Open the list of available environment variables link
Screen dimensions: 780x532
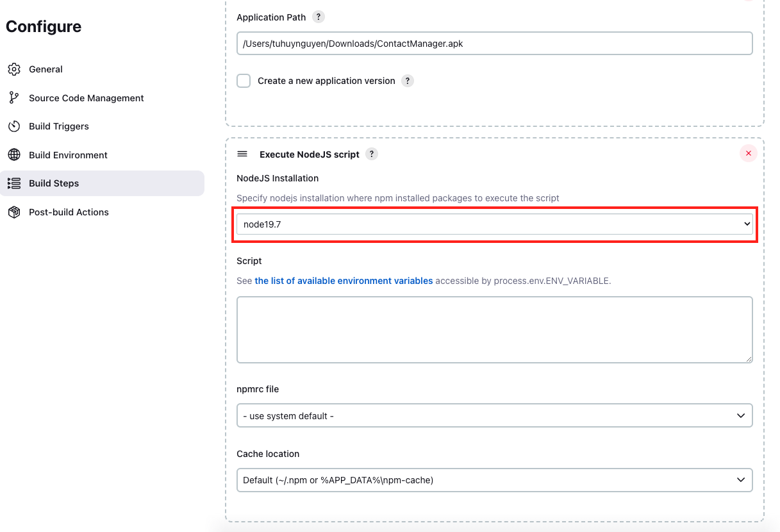(344, 281)
